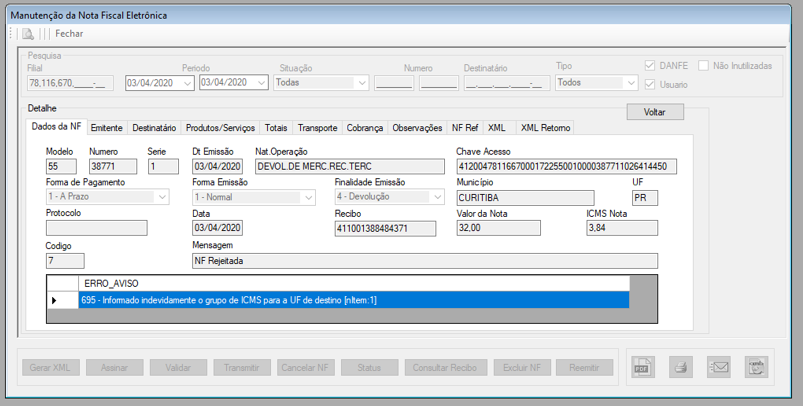Click the Recibo number field
This screenshot has width=803, height=406.
386,228
